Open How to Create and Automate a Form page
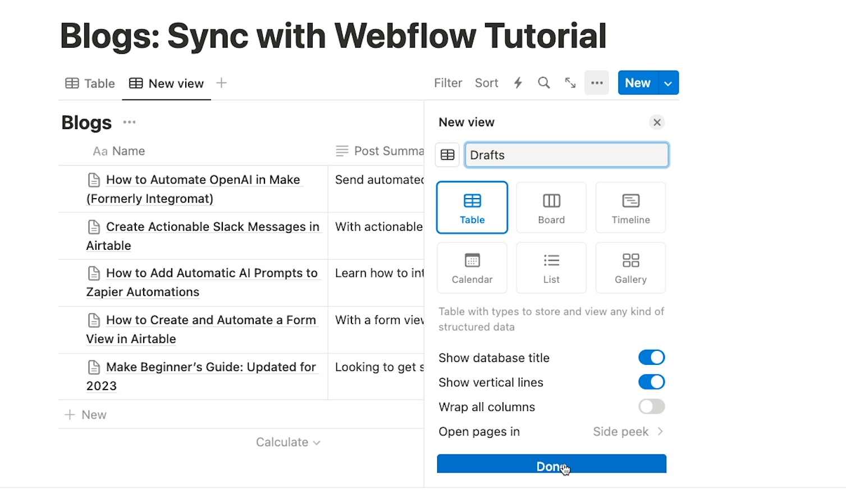 click(201, 329)
